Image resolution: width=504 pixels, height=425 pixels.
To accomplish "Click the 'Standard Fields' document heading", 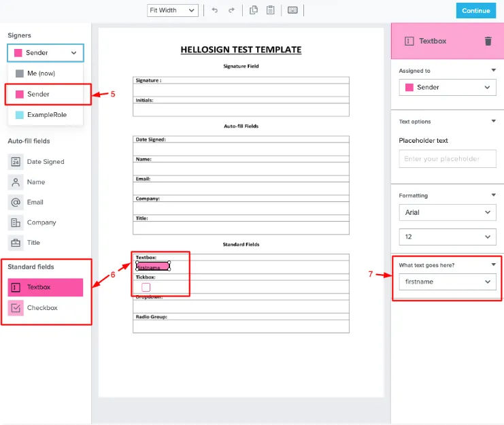I will tap(241, 245).
